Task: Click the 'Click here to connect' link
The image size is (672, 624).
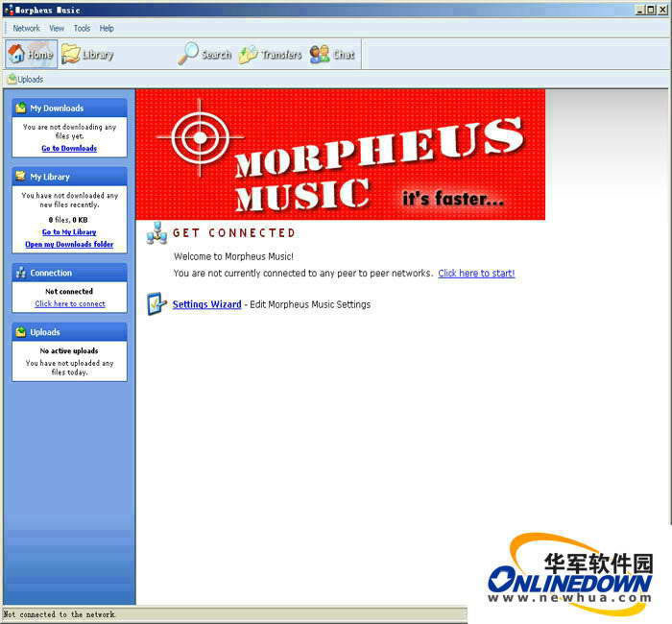Action: pos(70,303)
